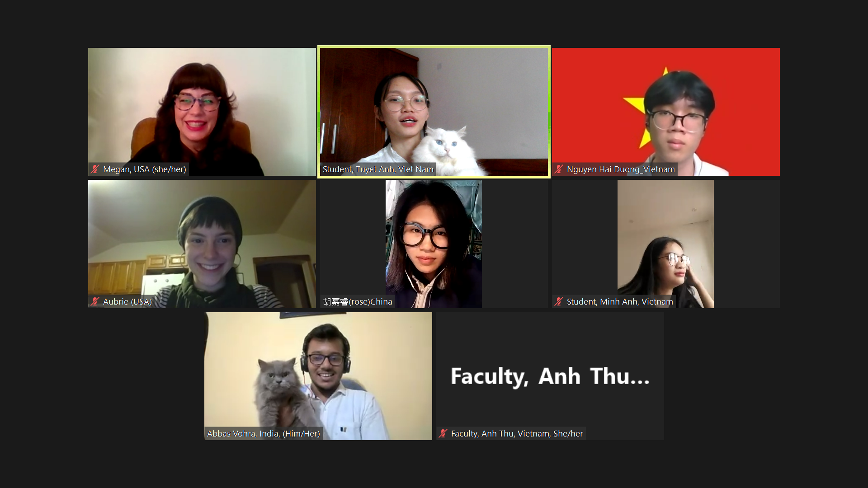Select Aubrie (USA) video tile
The width and height of the screenshot is (868, 488).
[x=202, y=244]
